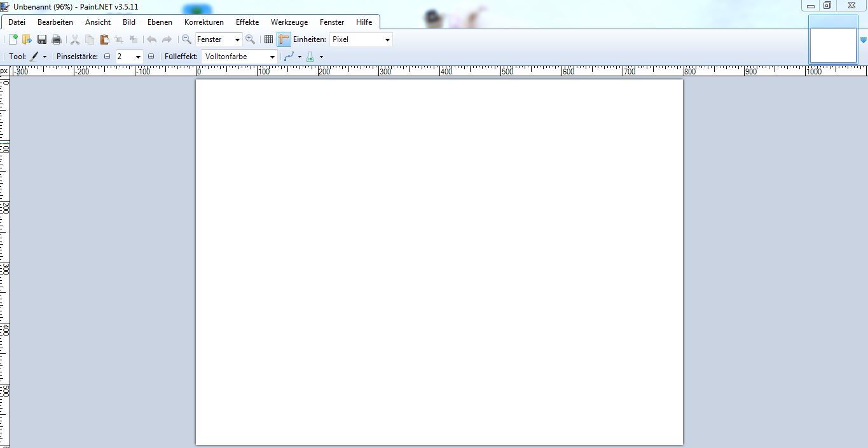
Task: Toggle the pixel grid display
Action: 268,39
